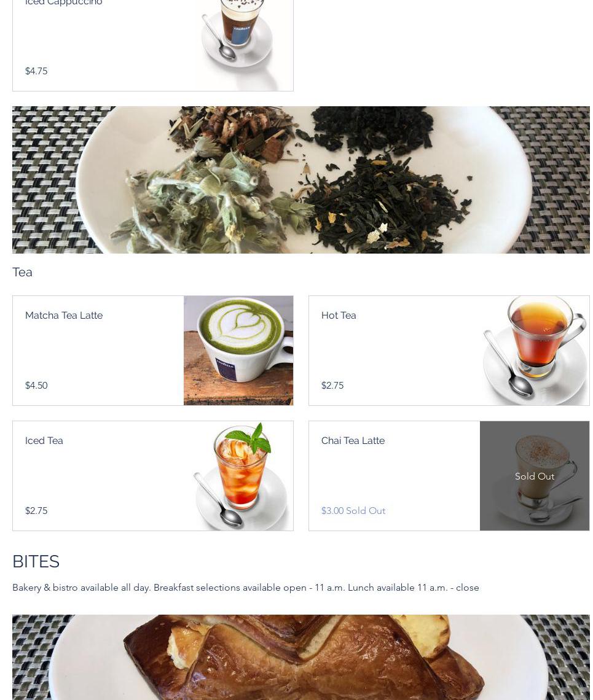Screen dimensions: 593x700
Task: Click the $2.75 price under Iced Tea
Action: click(x=36, y=511)
